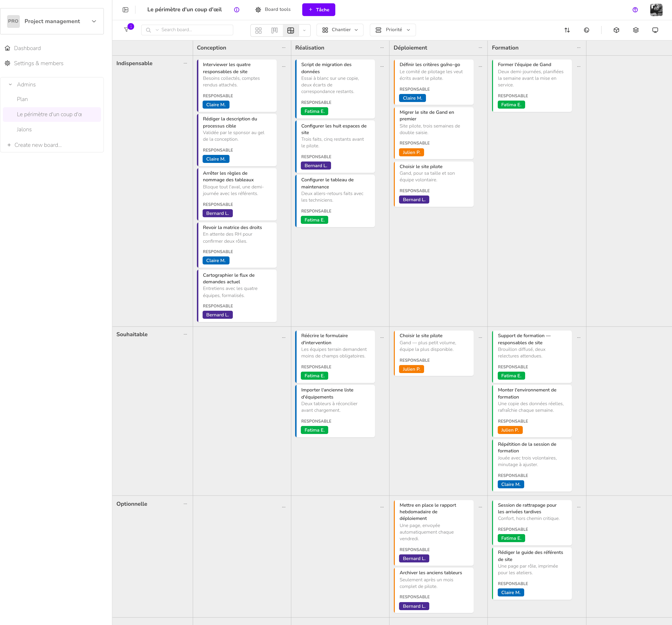Viewport: 672px width, 625px height.
Task: Go to Dashboard
Action: coord(27,48)
